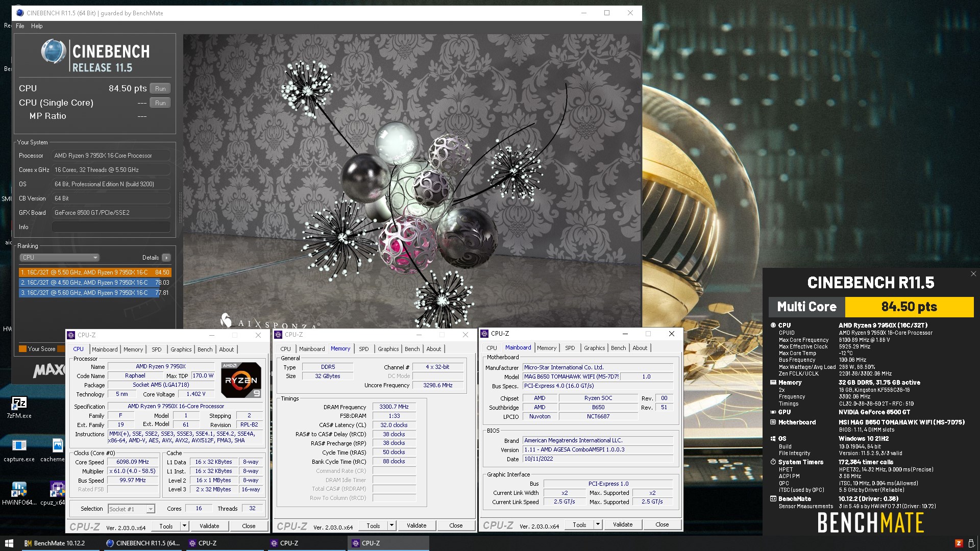This screenshot has height=551, width=980.
Task: Switch to CINEBENCH R11.5 taskbar item
Action: tap(143, 543)
